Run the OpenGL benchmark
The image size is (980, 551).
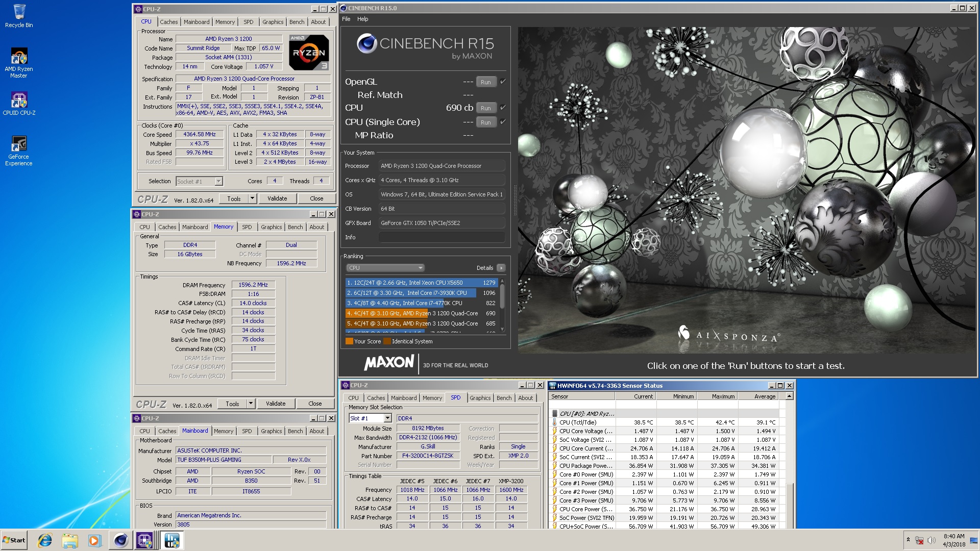(x=486, y=82)
